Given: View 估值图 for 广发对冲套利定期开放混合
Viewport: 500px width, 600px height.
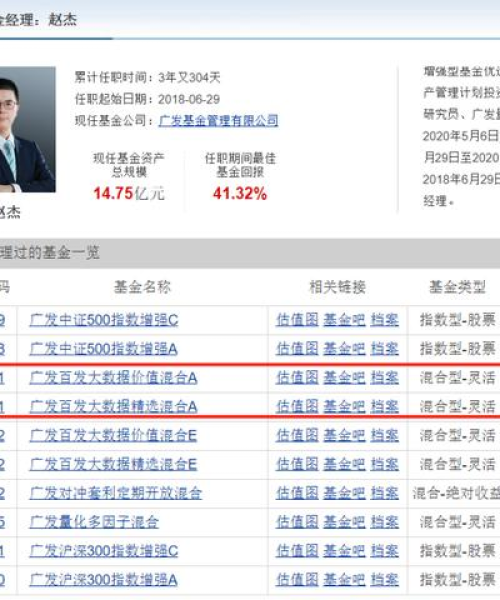Looking at the screenshot, I should (297, 493).
